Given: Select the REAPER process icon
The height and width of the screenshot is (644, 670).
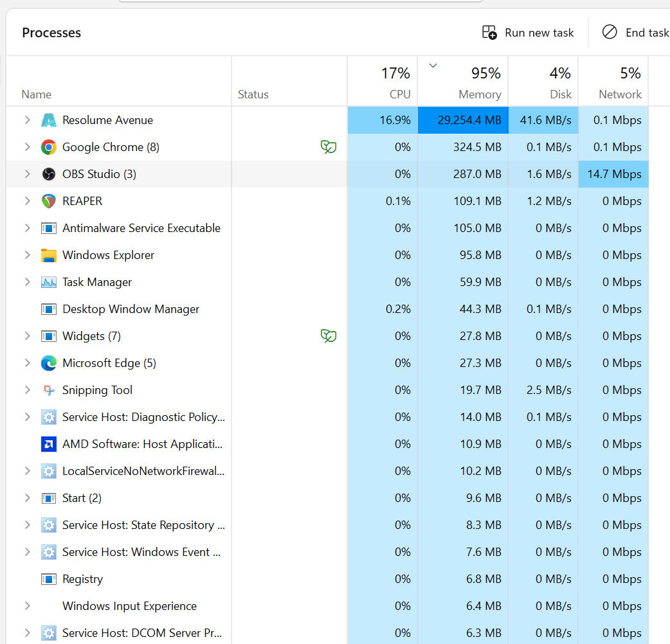Looking at the screenshot, I should [x=49, y=201].
